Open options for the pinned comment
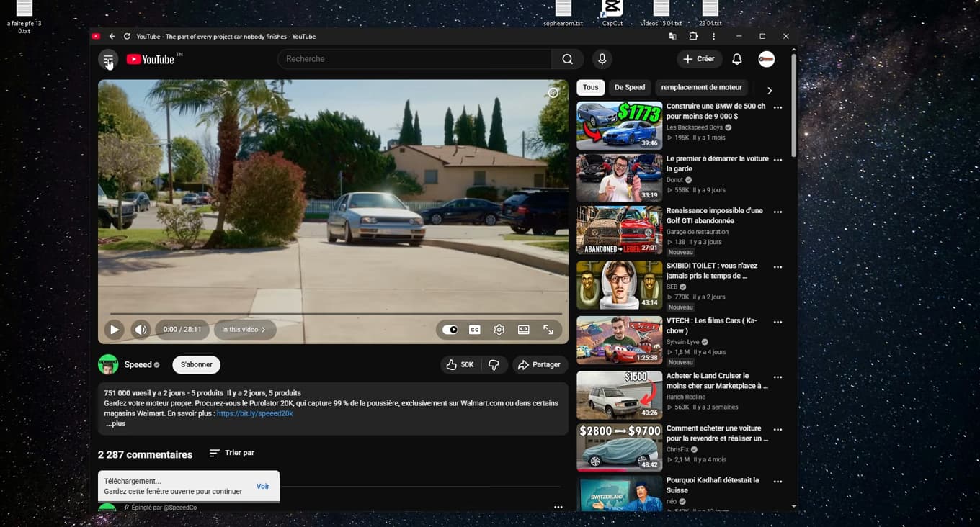This screenshot has width=980, height=527. coord(558,508)
